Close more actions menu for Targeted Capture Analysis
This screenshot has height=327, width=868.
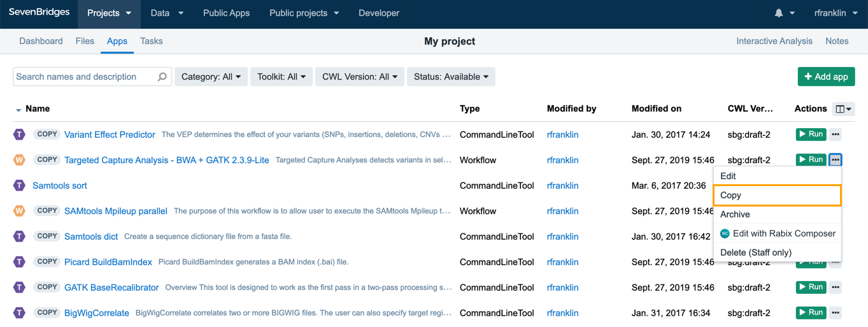pyautogui.click(x=836, y=160)
